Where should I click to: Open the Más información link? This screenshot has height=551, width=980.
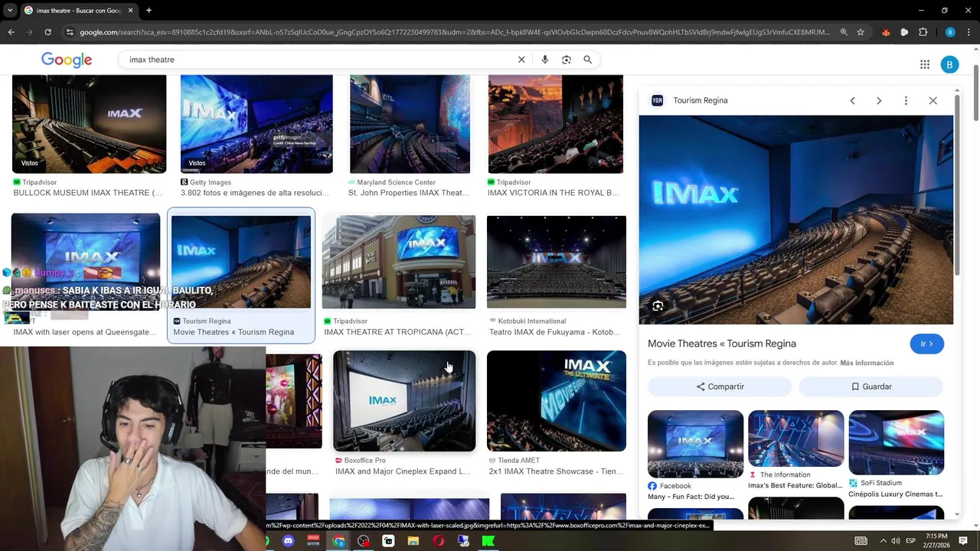click(867, 363)
